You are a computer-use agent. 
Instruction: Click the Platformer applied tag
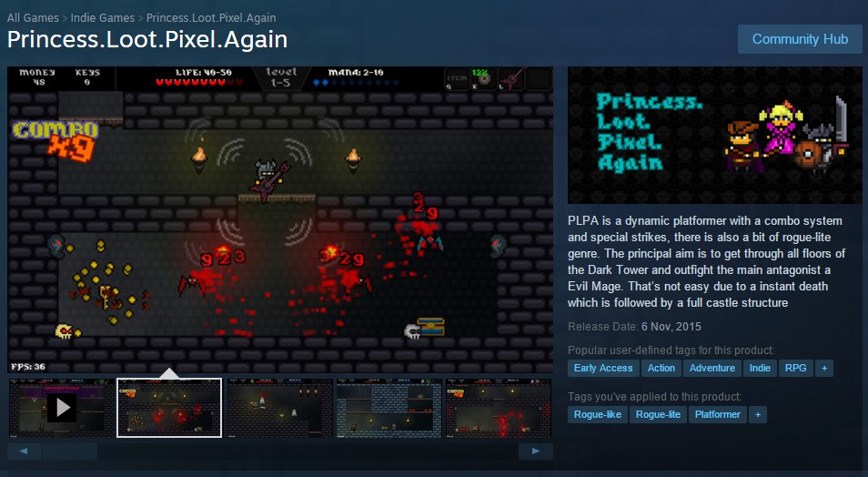[718, 414]
